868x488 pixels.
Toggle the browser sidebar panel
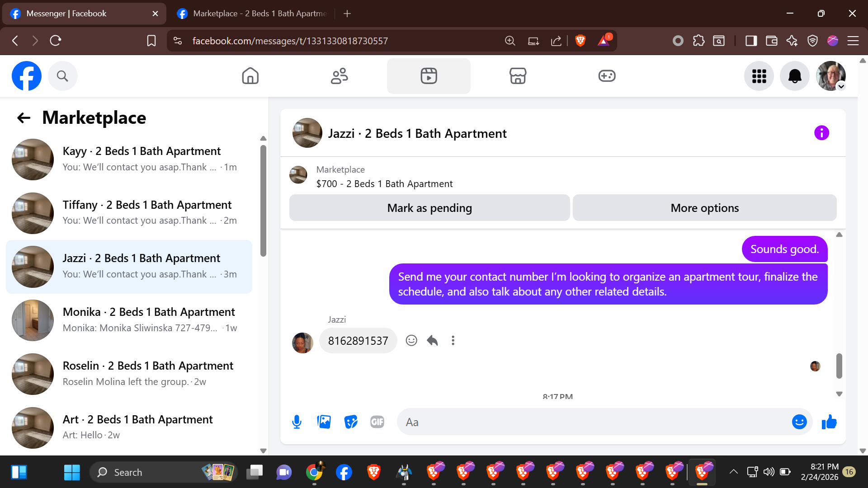[751, 41]
